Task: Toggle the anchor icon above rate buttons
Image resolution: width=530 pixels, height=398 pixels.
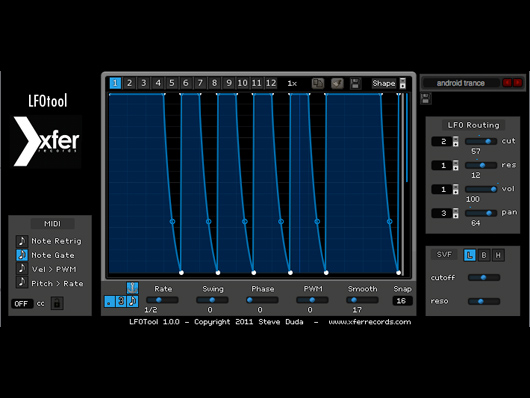Action: point(132,288)
